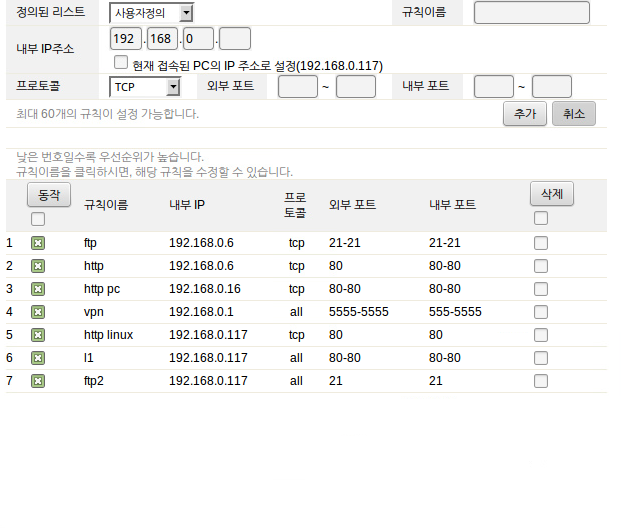643x529 pixels.
Task: Click the status icon for http linux rule
Action: [x=38, y=335]
